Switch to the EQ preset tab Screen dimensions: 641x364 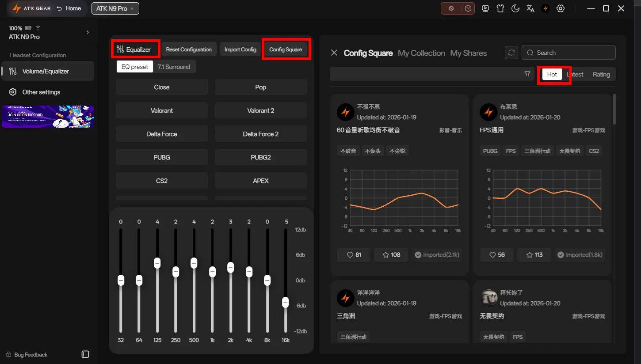click(135, 67)
